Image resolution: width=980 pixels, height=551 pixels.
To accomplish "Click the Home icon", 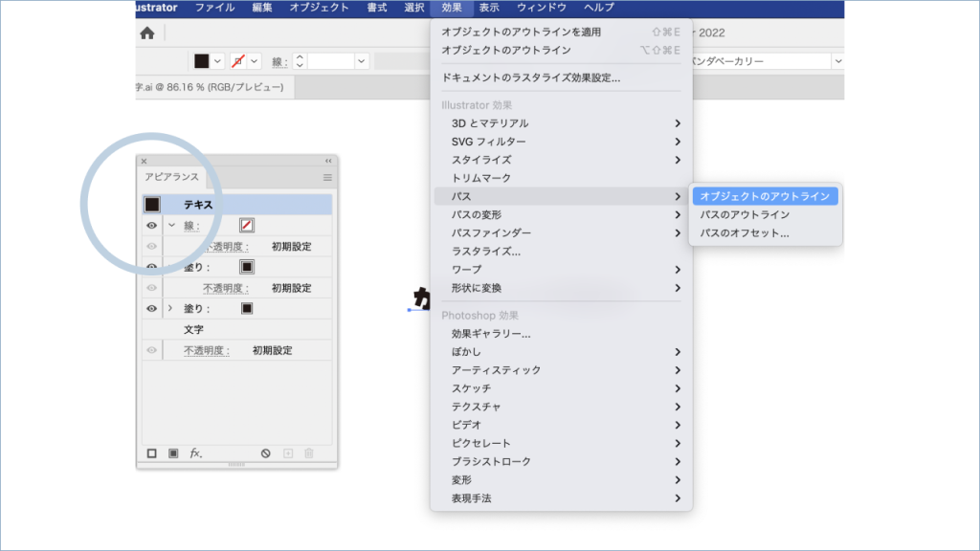I will (x=147, y=33).
